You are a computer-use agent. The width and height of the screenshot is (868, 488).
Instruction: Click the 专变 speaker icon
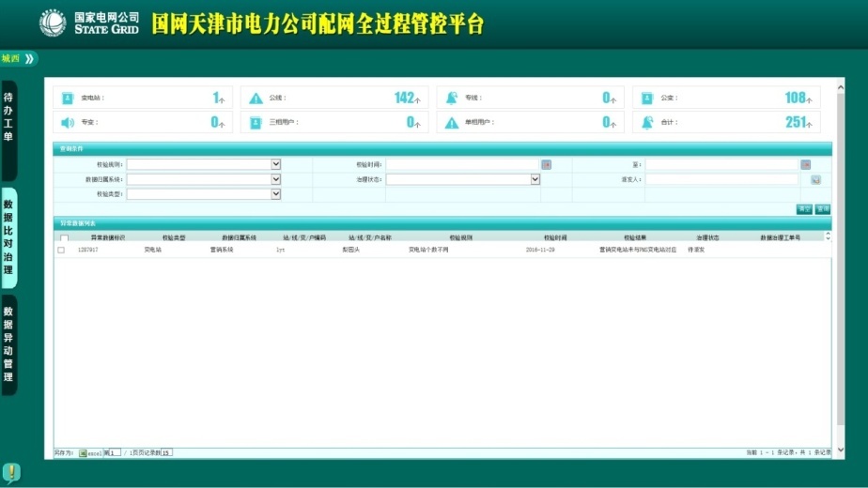tap(68, 122)
